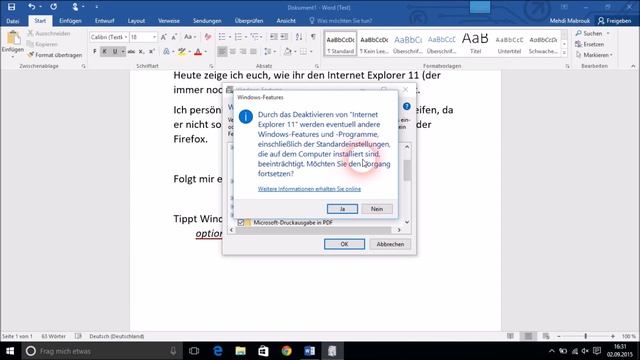This screenshot has height=360, width=640.
Task: Select the Standard style thumbnail
Action: 340,43
